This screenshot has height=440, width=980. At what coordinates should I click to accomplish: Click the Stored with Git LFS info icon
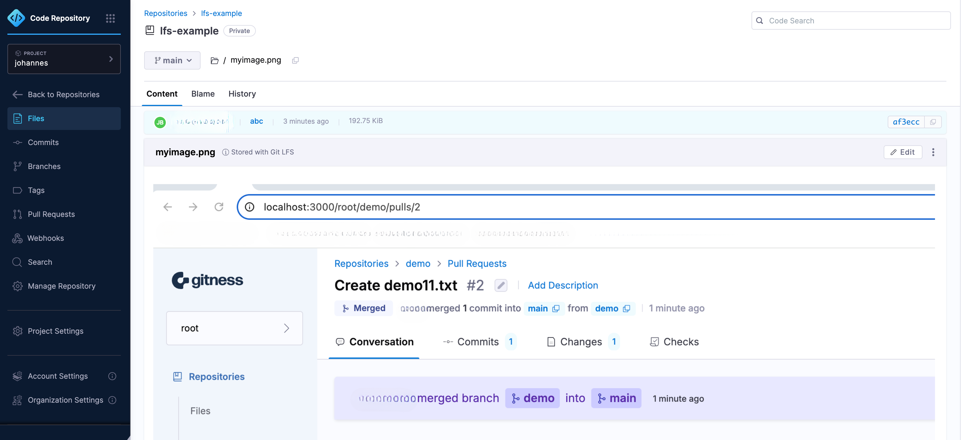(225, 152)
